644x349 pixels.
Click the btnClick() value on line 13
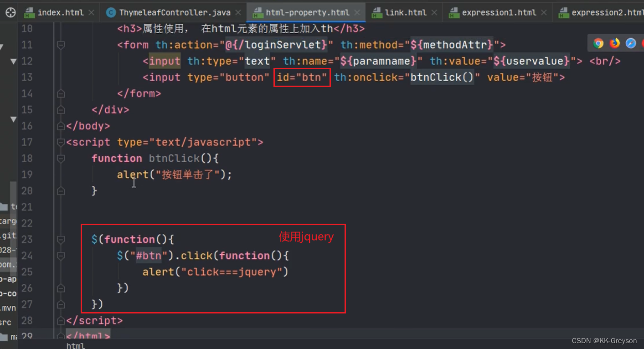pos(443,77)
